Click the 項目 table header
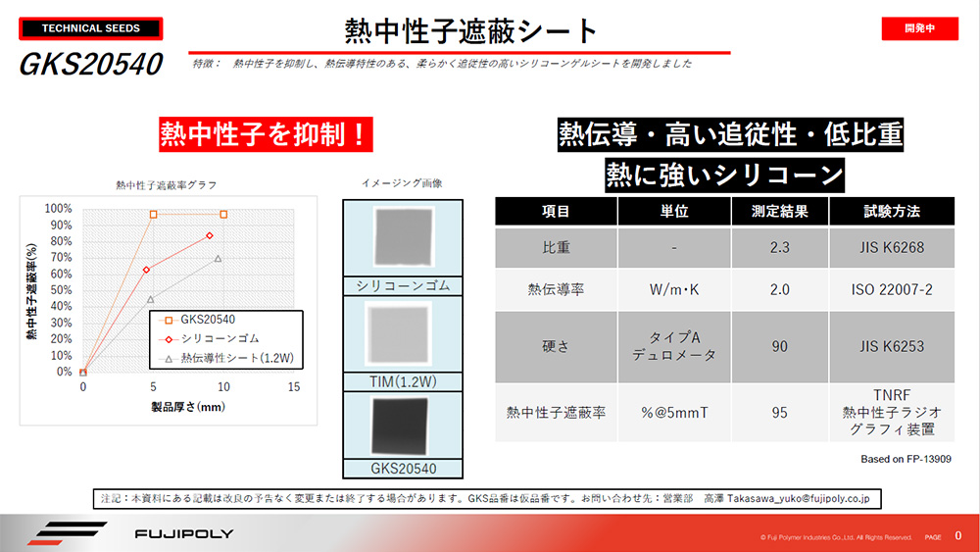This screenshot has height=552, width=980. coord(556,212)
